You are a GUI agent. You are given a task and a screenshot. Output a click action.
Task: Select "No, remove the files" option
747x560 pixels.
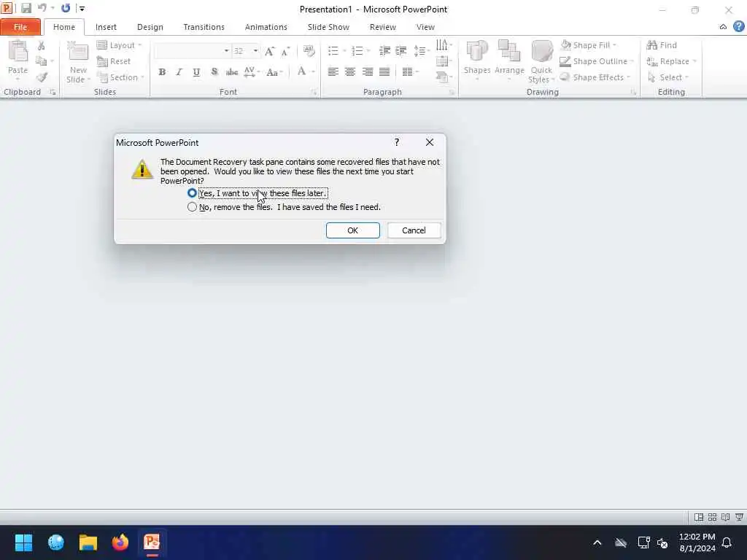(x=284, y=207)
